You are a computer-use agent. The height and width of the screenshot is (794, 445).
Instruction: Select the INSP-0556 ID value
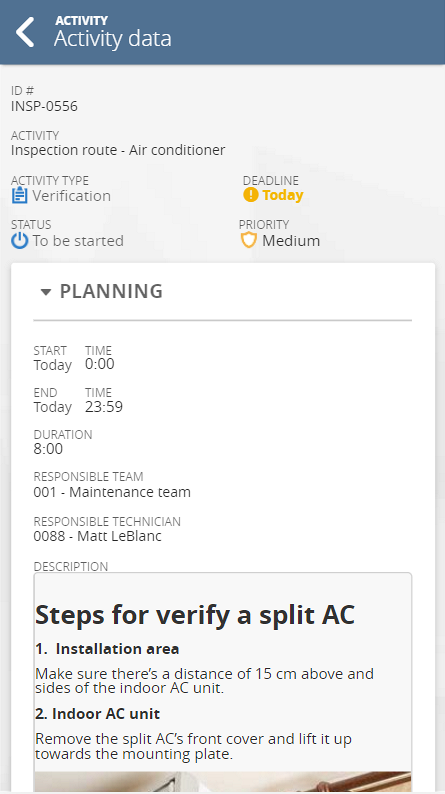(45, 106)
